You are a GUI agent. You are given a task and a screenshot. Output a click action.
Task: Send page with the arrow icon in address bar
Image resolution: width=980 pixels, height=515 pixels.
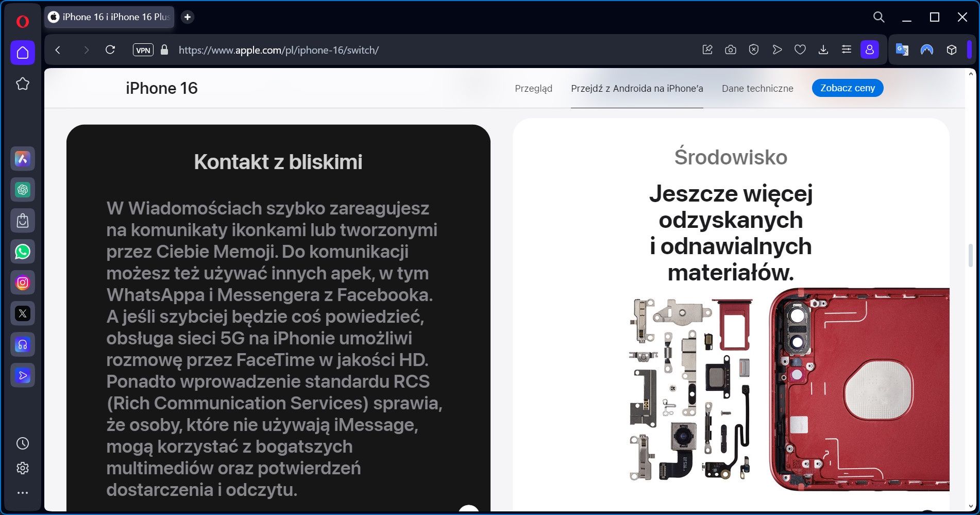(x=777, y=50)
